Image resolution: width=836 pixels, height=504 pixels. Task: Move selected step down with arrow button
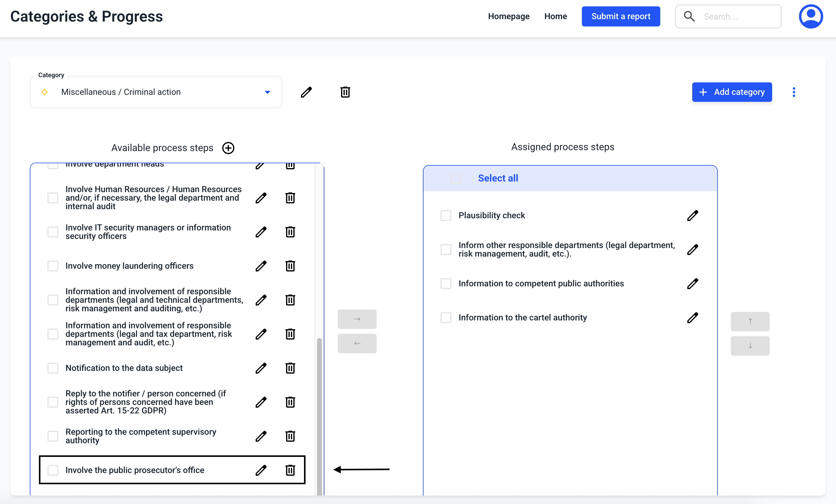(x=750, y=346)
